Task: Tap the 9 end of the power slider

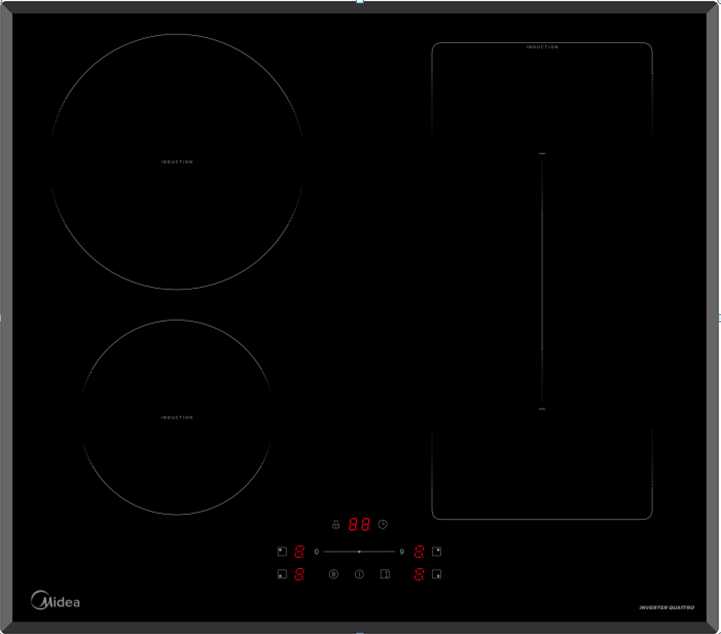Action: (402, 551)
